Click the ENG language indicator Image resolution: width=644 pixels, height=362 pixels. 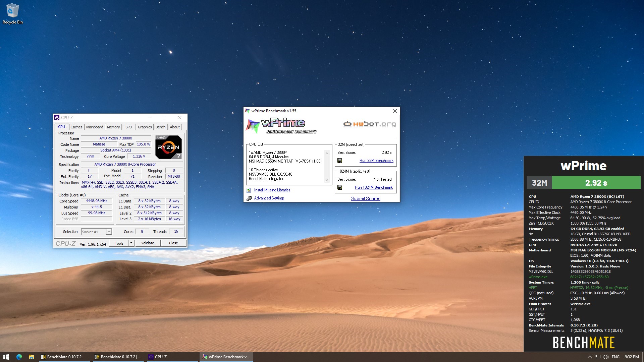click(x=615, y=357)
